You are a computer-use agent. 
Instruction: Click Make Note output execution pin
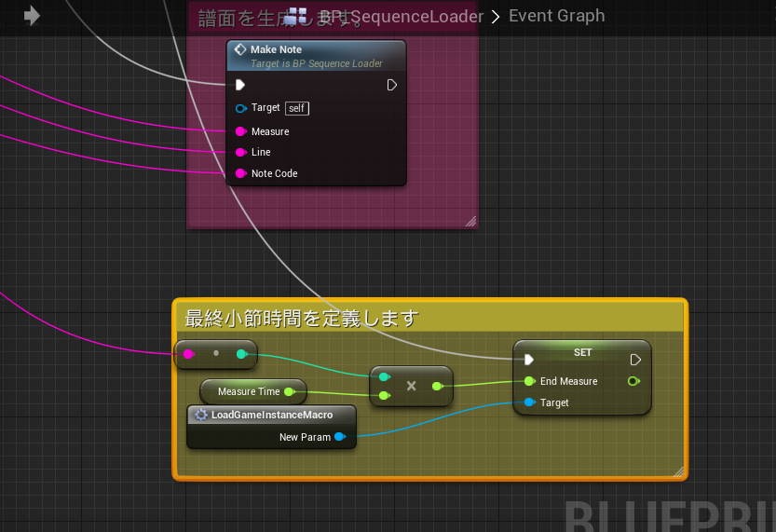pos(391,85)
